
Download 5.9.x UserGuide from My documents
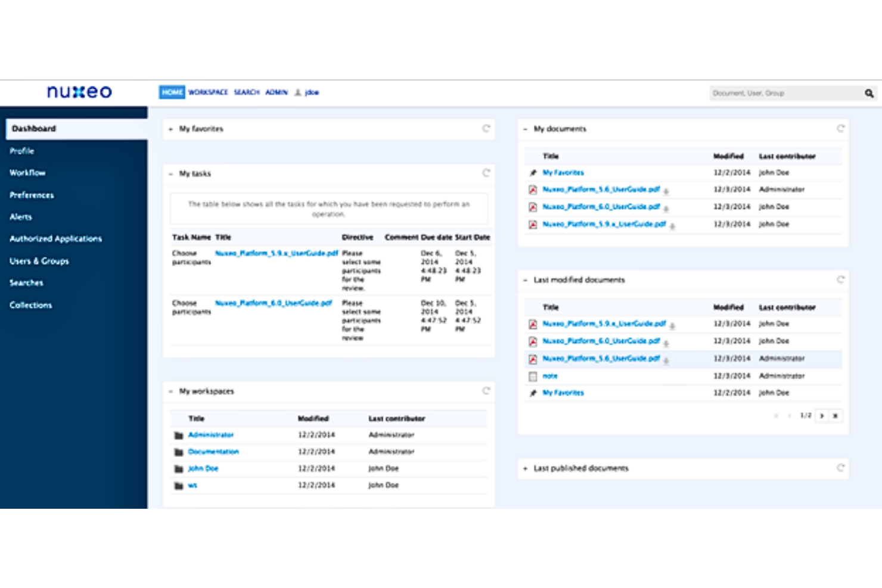672,226
